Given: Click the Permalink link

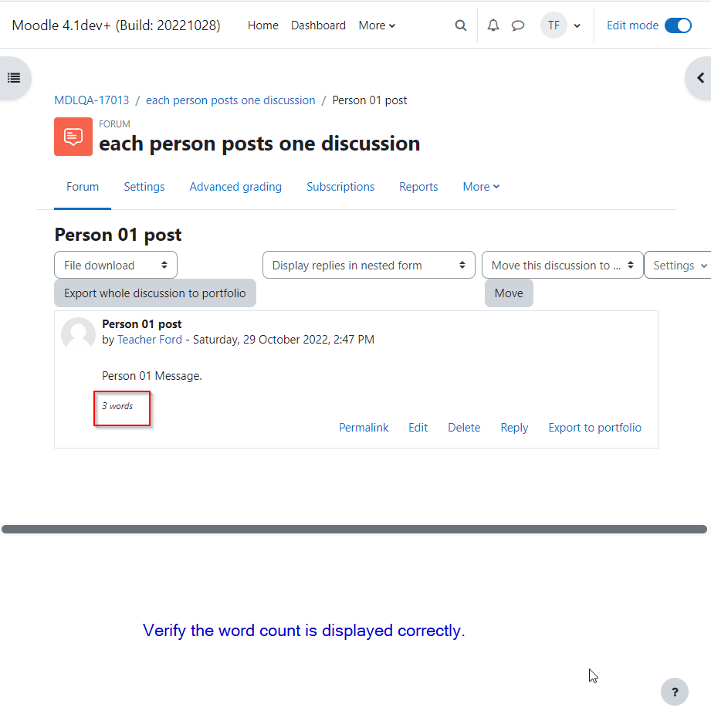Looking at the screenshot, I should click(364, 428).
